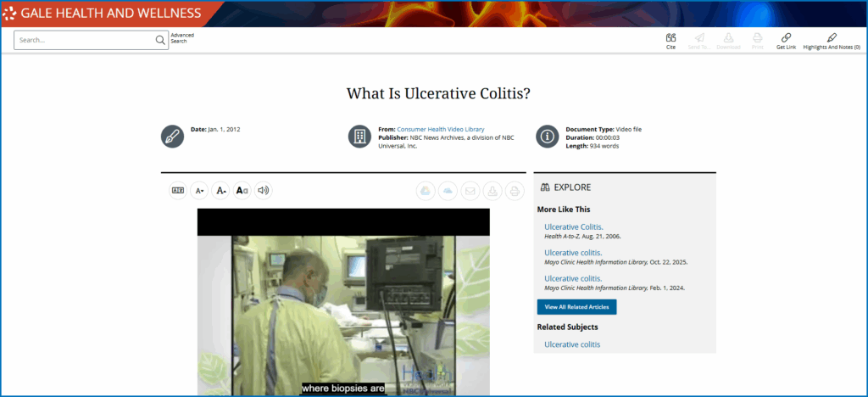Screen dimensions: 868x397
Task: Click the Listen speaker icon
Action: tap(264, 191)
